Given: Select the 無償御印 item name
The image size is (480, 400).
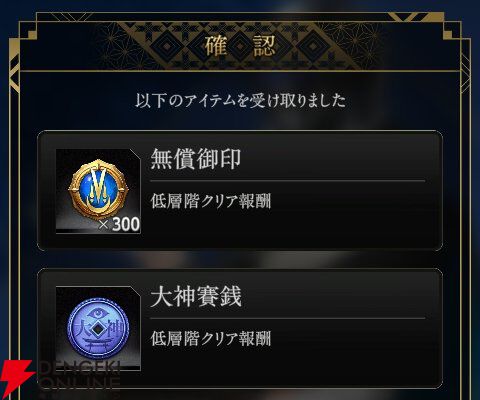Looking at the screenshot, I should coord(196,159).
